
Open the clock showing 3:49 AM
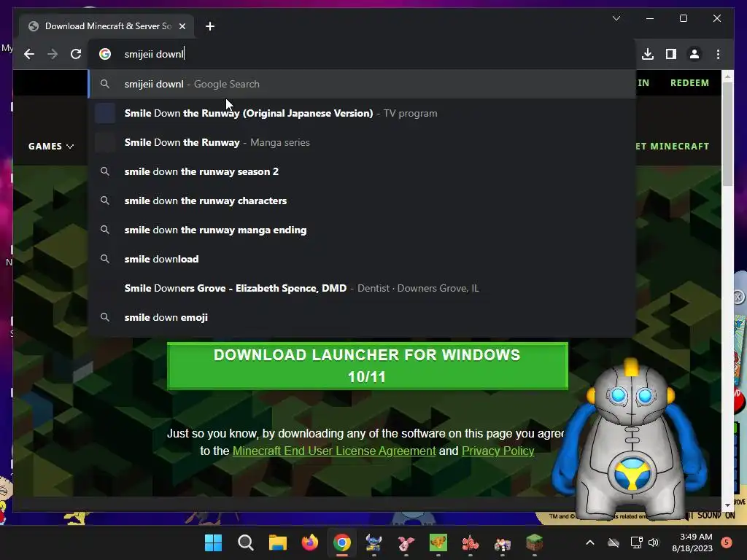[692, 542]
